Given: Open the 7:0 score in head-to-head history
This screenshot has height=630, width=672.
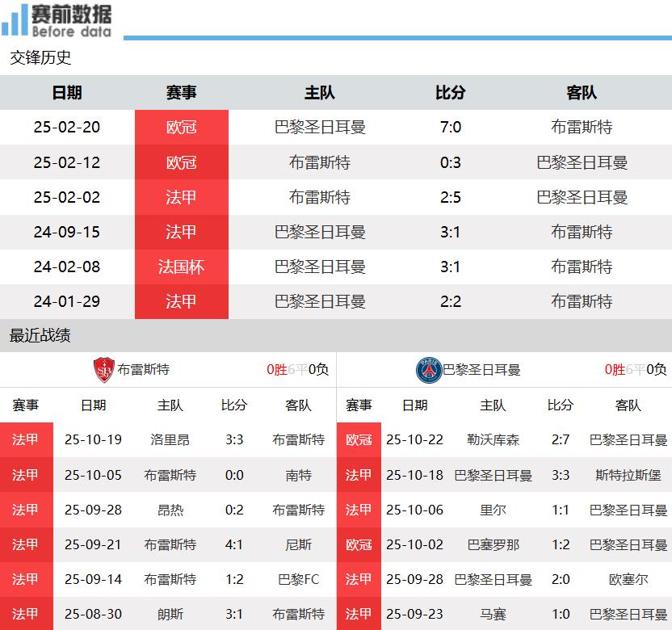Looking at the screenshot, I should click(451, 128).
